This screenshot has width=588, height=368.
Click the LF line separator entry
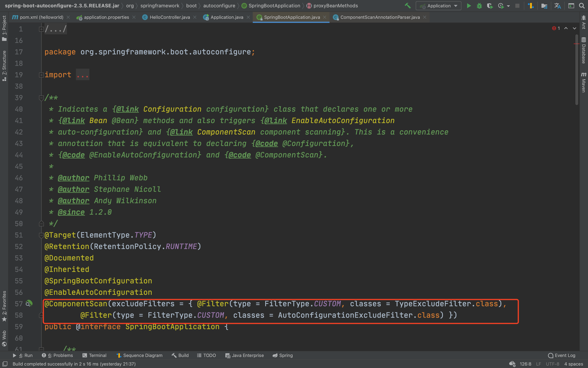pyautogui.click(x=538, y=364)
